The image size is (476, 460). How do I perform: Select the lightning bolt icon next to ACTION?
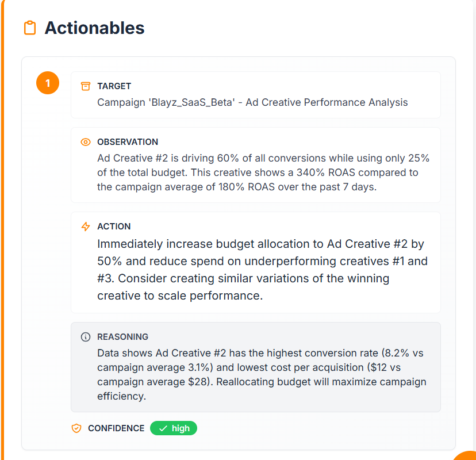85,227
